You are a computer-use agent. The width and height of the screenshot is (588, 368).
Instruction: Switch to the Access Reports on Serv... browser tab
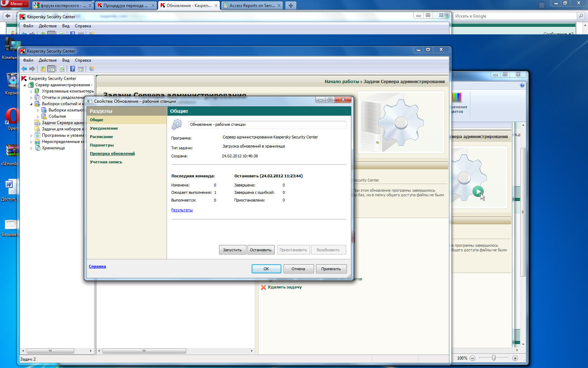[252, 5]
